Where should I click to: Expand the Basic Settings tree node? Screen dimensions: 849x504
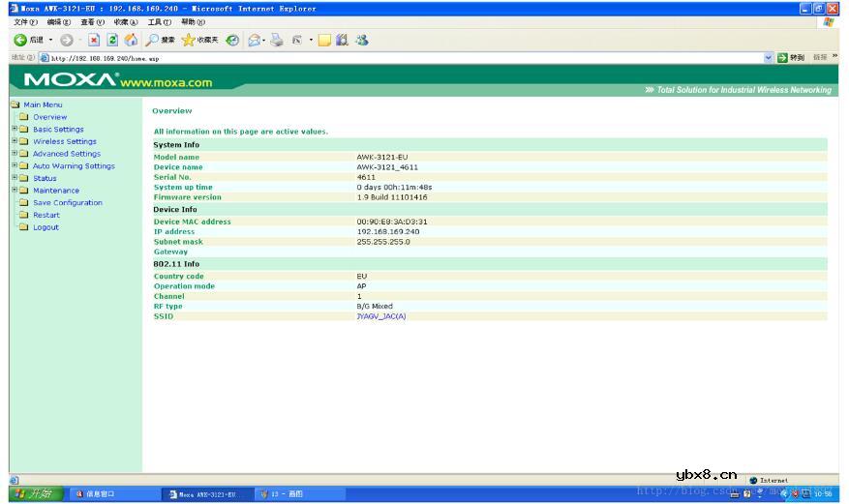pos(14,129)
